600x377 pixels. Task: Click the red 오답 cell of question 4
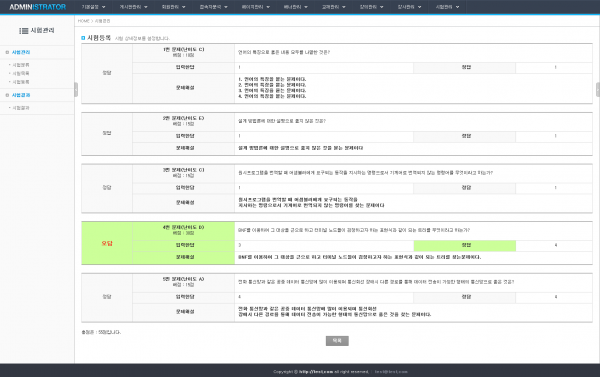(107, 243)
